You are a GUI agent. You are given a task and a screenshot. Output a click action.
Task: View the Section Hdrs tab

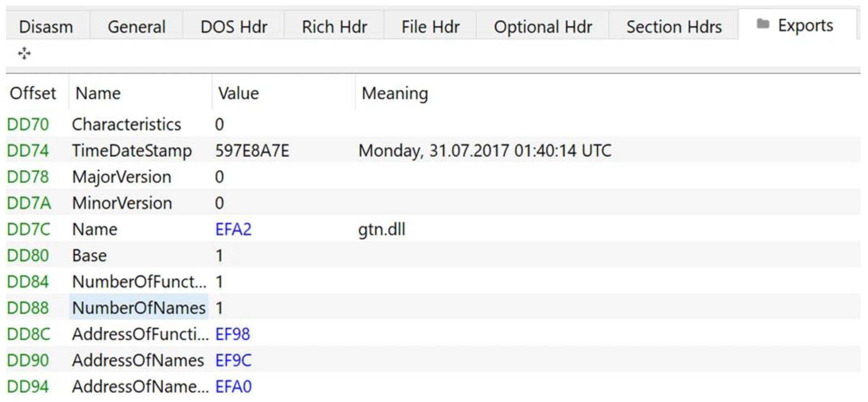[674, 27]
